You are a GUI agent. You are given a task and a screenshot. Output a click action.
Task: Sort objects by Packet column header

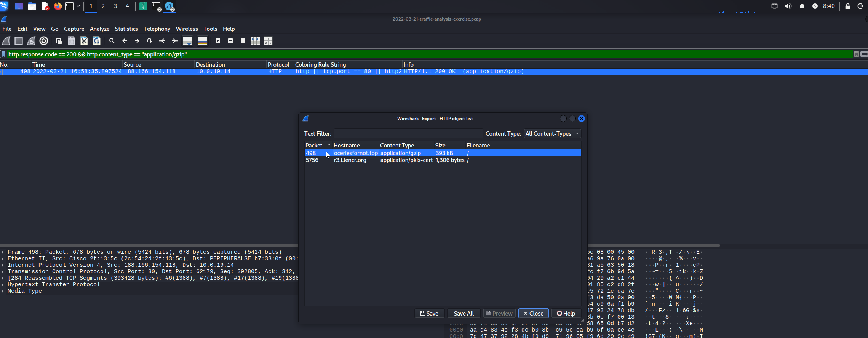point(318,145)
